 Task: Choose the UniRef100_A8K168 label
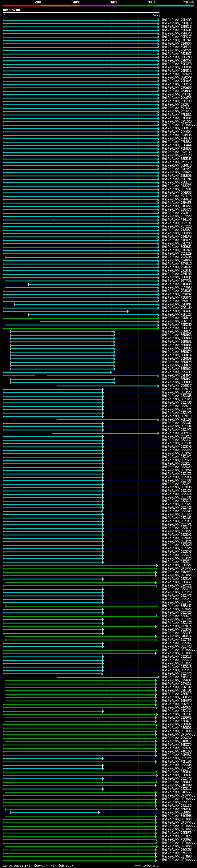pos(177,762)
